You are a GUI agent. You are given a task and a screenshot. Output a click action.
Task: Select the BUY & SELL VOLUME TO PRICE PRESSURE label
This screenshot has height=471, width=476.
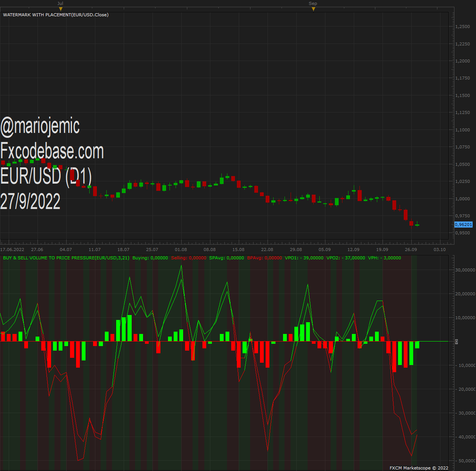click(66, 258)
